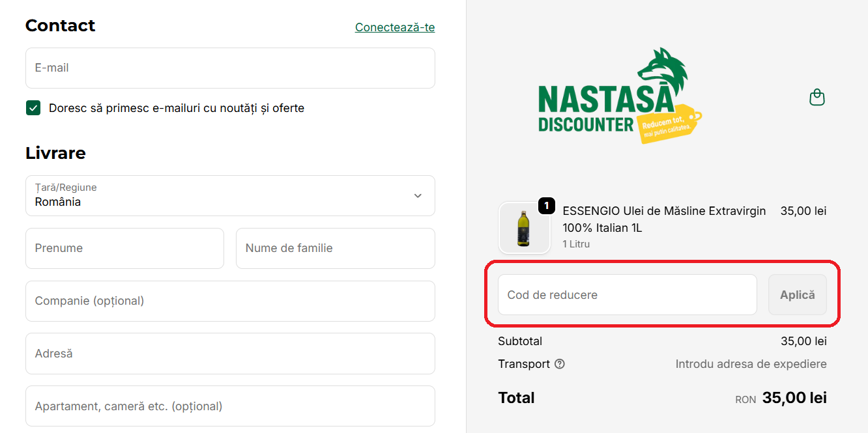The image size is (868, 433).
Task: Click the chevron next to România
Action: click(417, 195)
